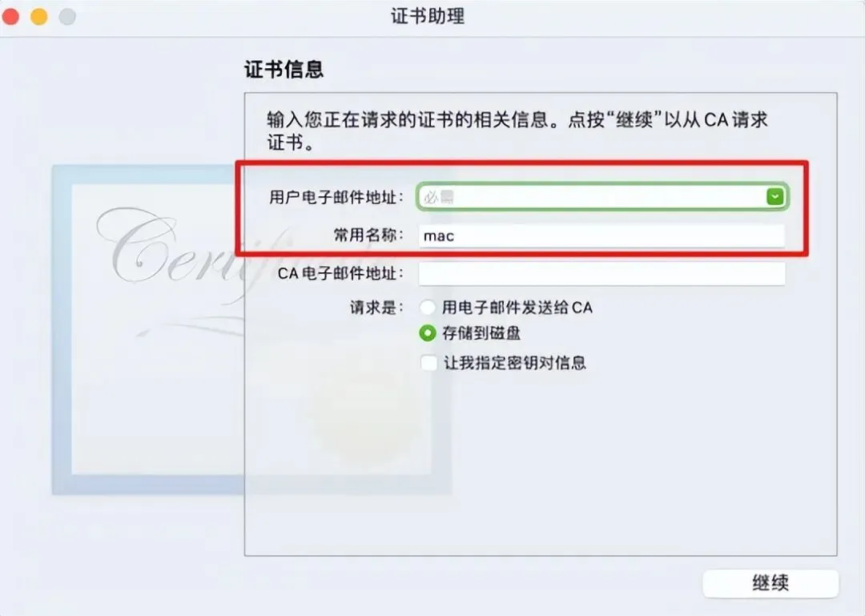
Task: Click the 用户电子邮件地址 label text
Action: 336,197
